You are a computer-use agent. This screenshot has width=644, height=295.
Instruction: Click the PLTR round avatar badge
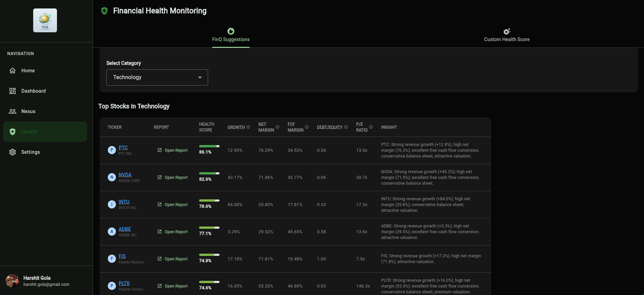pos(112,286)
